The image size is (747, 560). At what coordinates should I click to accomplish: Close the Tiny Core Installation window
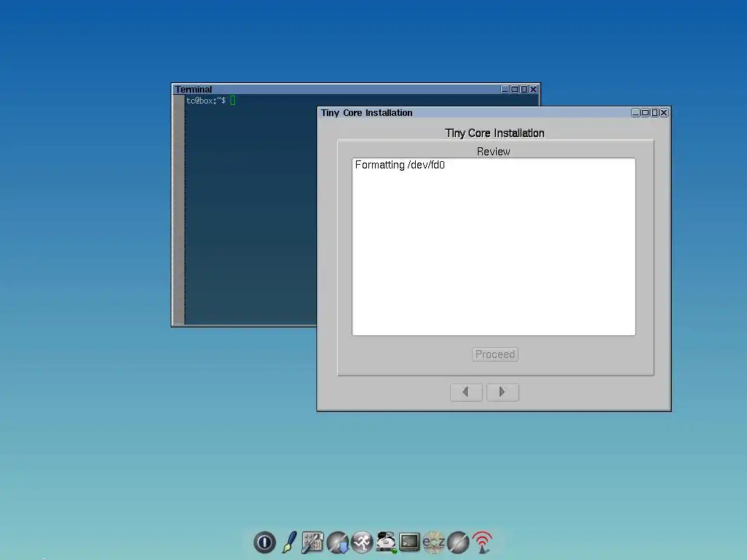[664, 112]
